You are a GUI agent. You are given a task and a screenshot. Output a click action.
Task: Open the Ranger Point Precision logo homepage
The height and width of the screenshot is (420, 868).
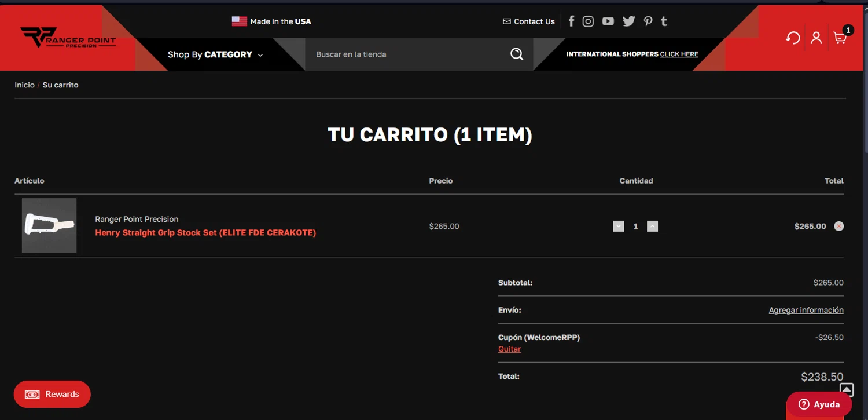pyautogui.click(x=68, y=38)
